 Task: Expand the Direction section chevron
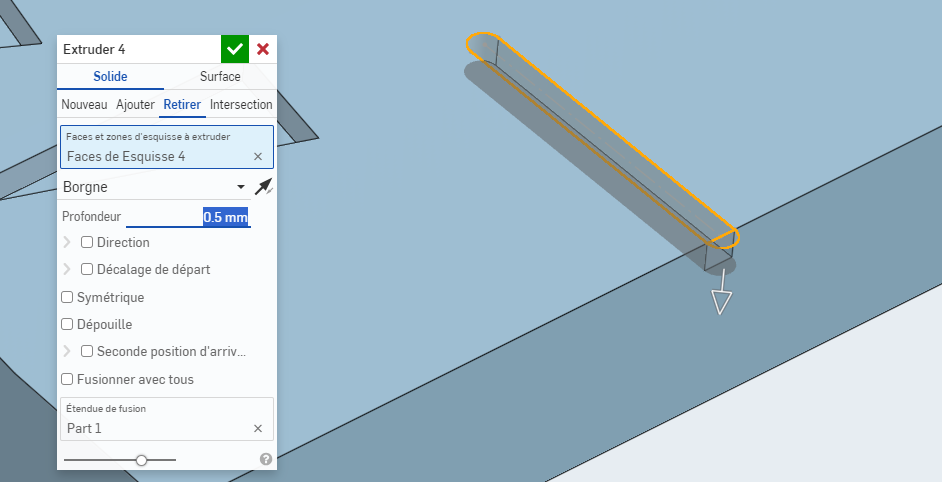(67, 242)
